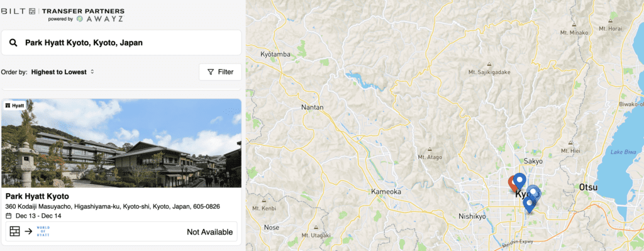Click the Dec 13 - Dec 14 date range

38,216
